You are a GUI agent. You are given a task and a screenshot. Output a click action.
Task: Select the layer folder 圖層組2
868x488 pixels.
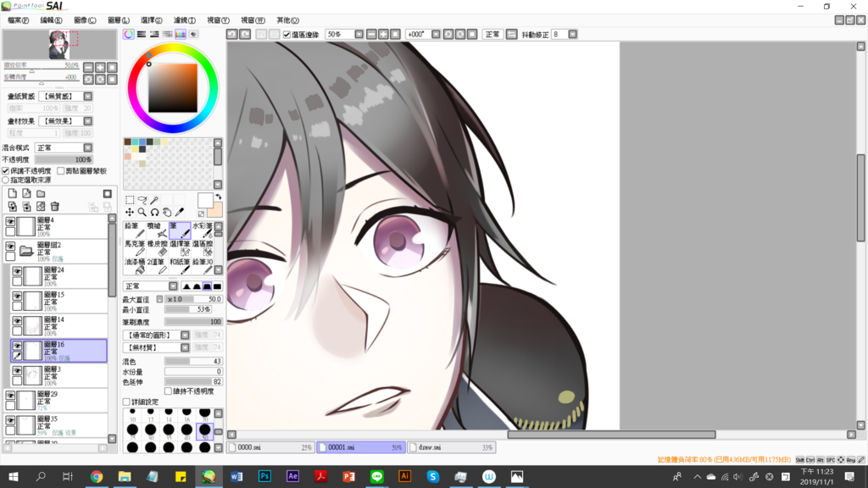(55, 252)
